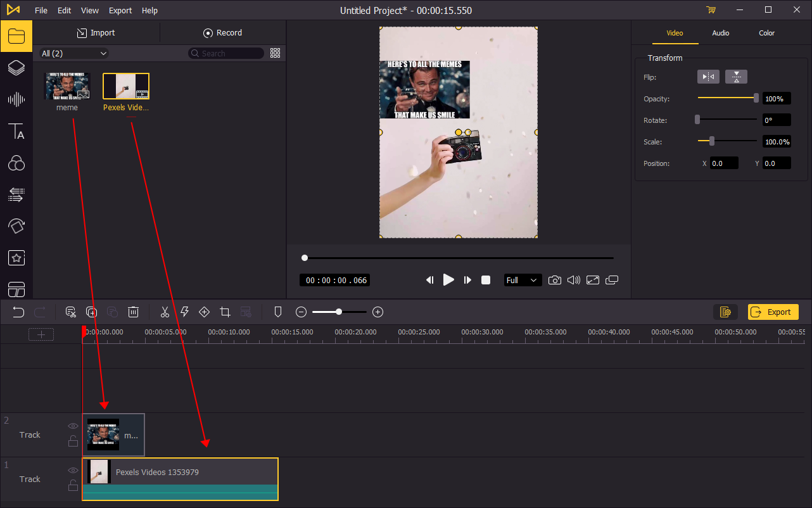The height and width of the screenshot is (508, 812).
Task: Toggle visibility eye on Track 2
Action: pyautogui.click(x=73, y=426)
